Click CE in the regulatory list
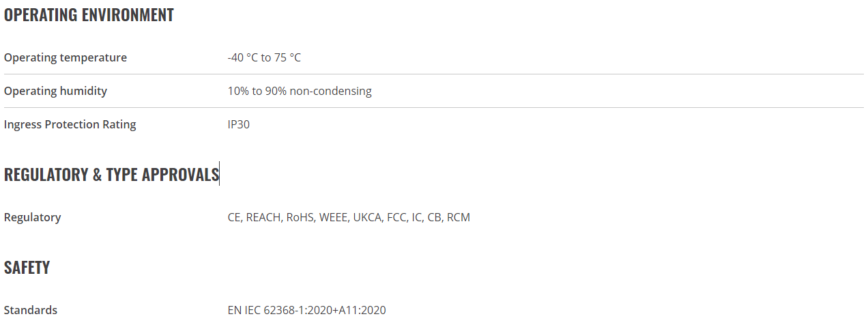 (x=234, y=217)
